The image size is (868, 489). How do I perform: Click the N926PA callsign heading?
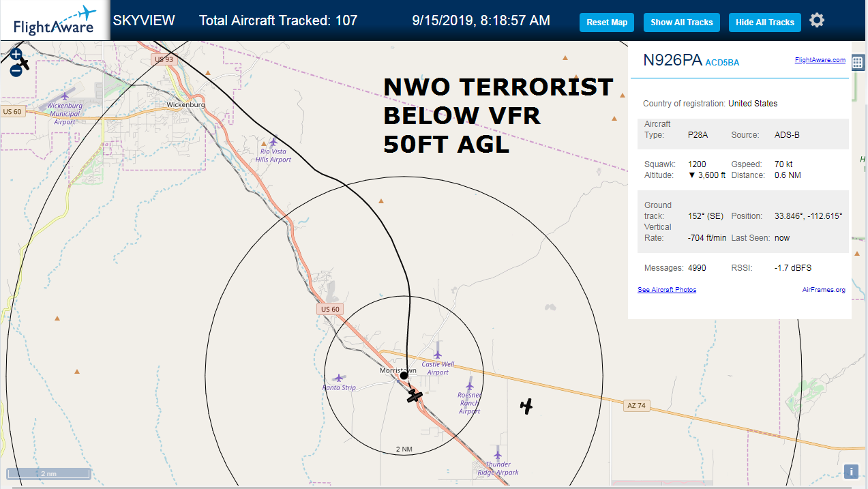click(672, 60)
